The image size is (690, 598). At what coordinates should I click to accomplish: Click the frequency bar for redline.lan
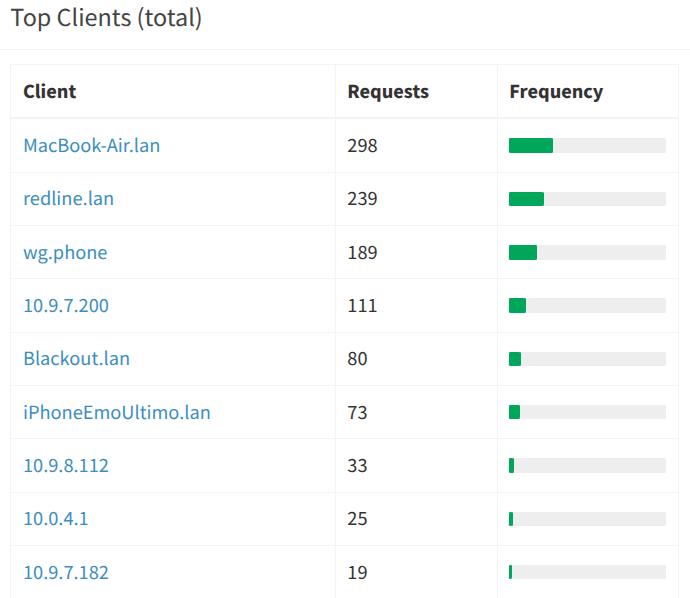tap(587, 199)
